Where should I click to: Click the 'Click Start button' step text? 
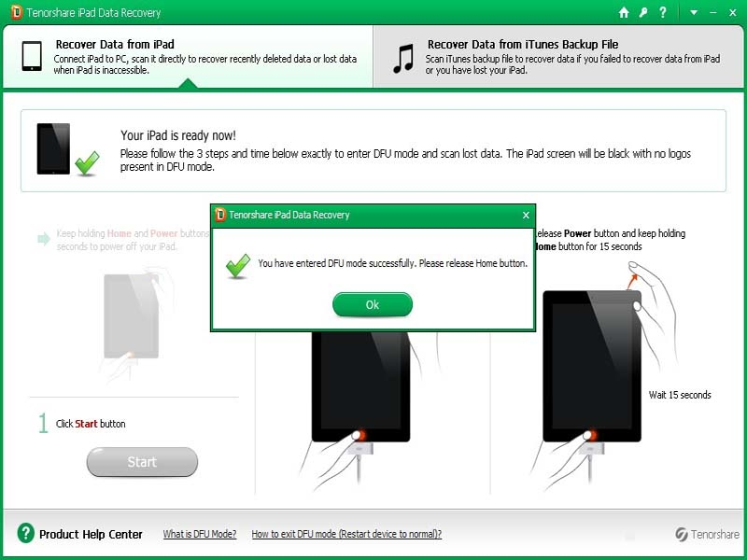coord(91,424)
